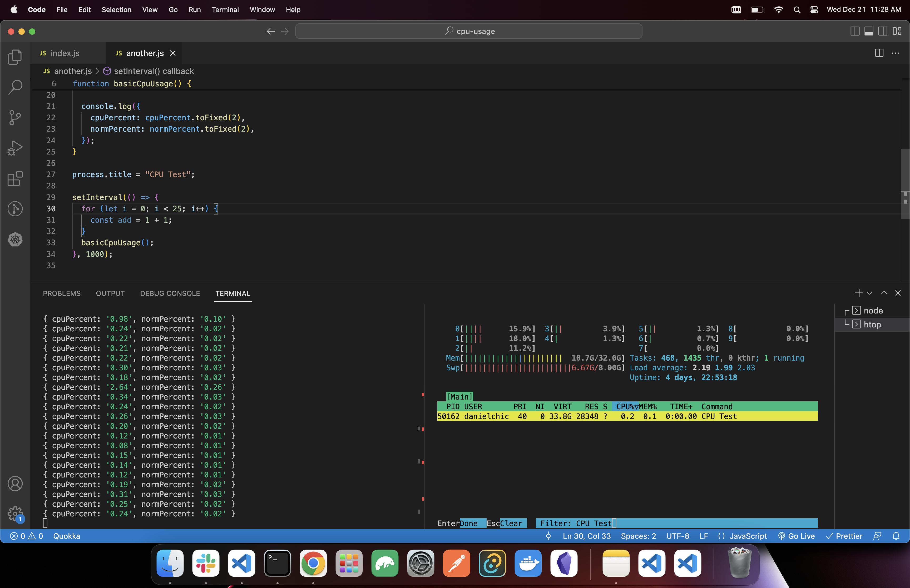Switch to the DEBUG CONSOLE panel tab
The height and width of the screenshot is (588, 910).
170,293
